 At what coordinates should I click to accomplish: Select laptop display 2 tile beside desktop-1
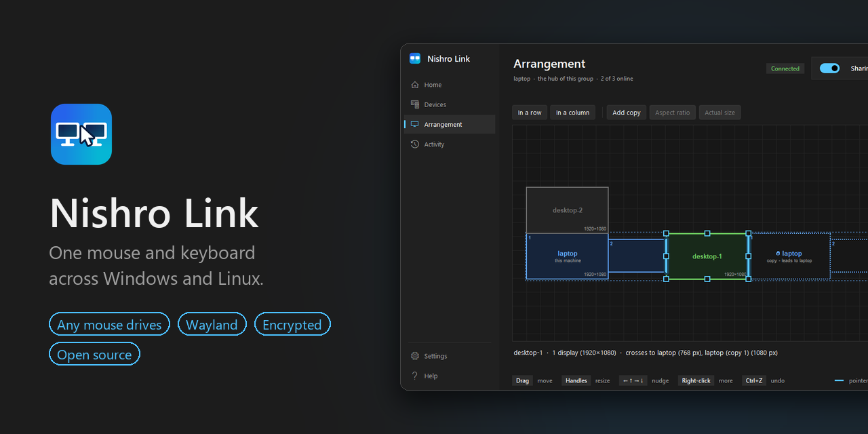tap(636, 256)
